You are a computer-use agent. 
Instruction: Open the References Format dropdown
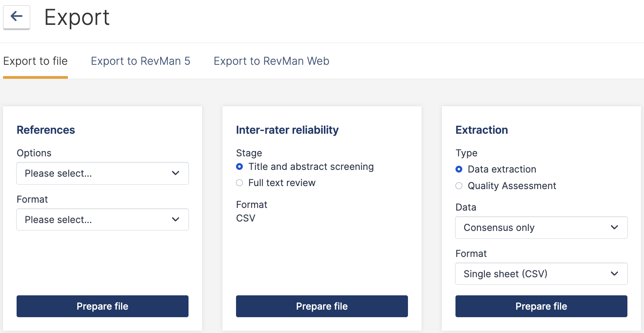coord(102,220)
